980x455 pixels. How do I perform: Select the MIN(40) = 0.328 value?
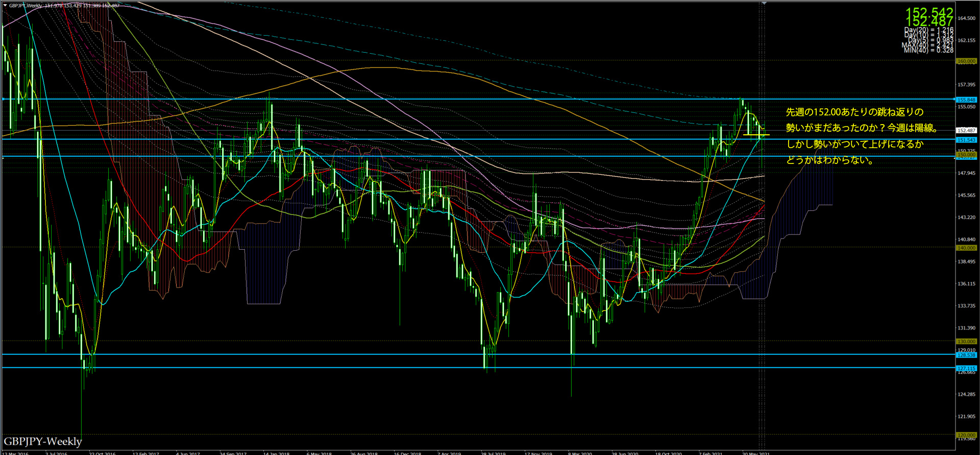[x=928, y=50]
